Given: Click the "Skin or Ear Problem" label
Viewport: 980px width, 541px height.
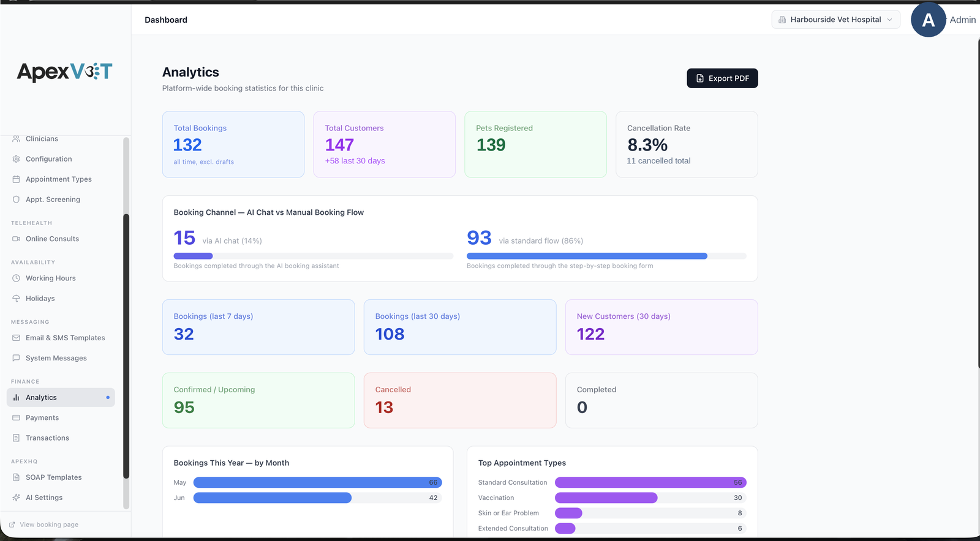Looking at the screenshot, I should coord(508,513).
